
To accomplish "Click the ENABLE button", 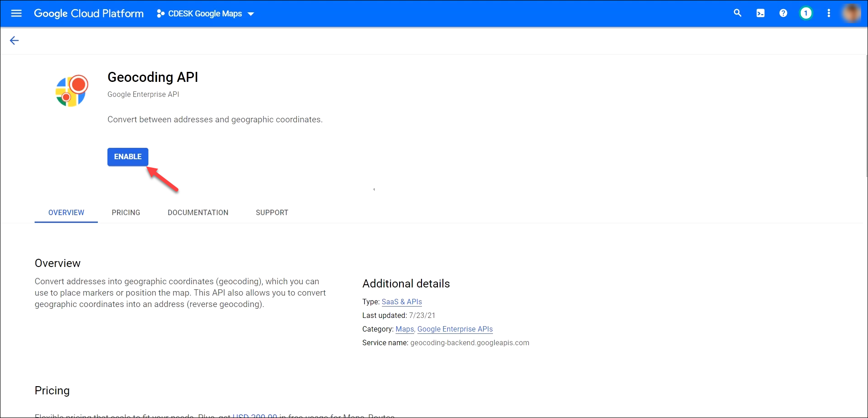I will [x=128, y=157].
